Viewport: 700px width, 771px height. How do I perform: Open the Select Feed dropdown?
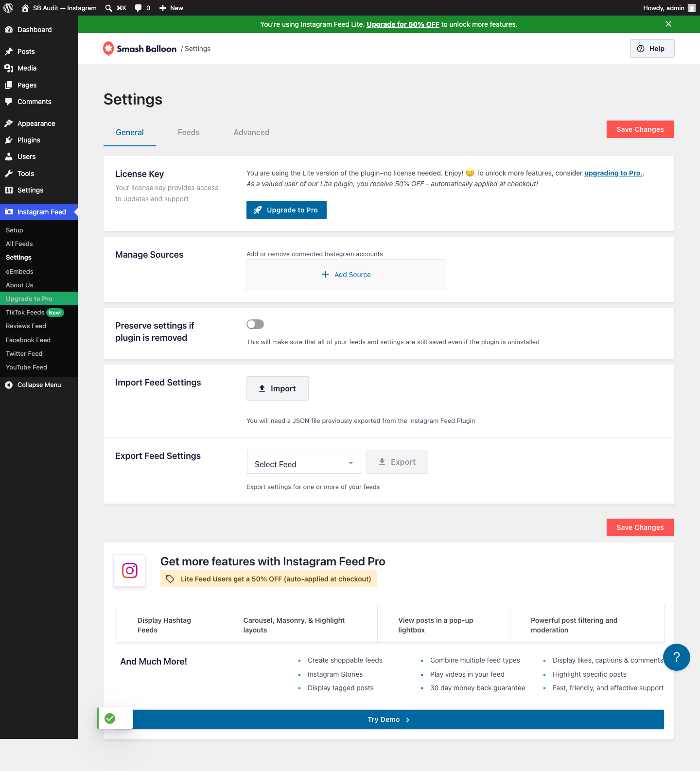[x=304, y=462]
